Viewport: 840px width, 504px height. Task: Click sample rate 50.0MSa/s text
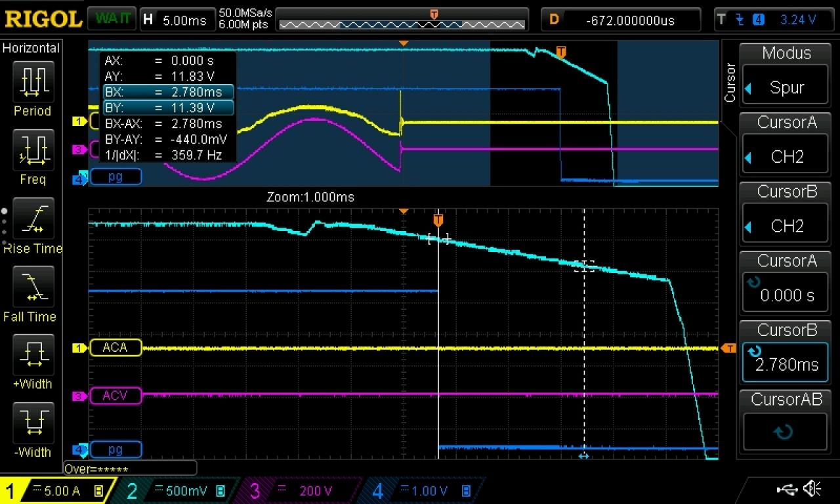(x=246, y=13)
